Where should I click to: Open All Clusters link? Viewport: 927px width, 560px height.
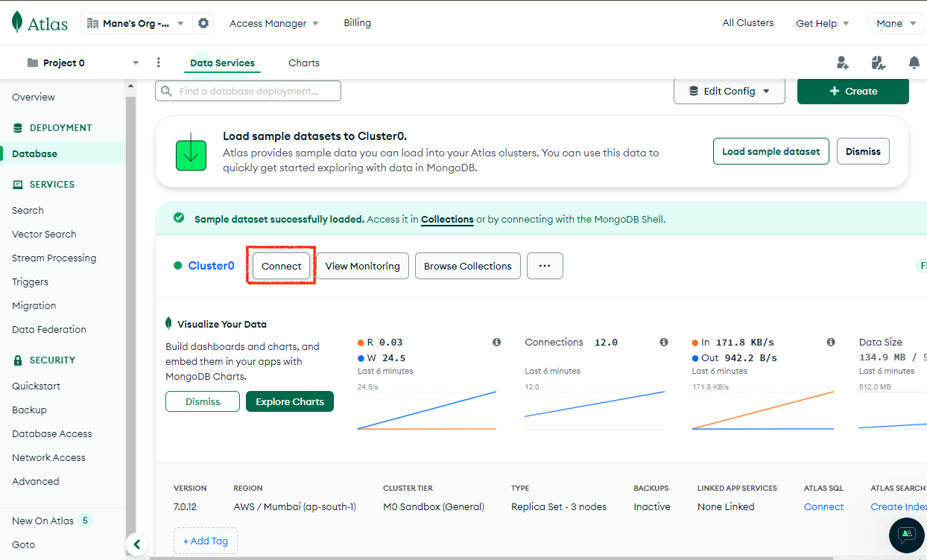pyautogui.click(x=748, y=23)
